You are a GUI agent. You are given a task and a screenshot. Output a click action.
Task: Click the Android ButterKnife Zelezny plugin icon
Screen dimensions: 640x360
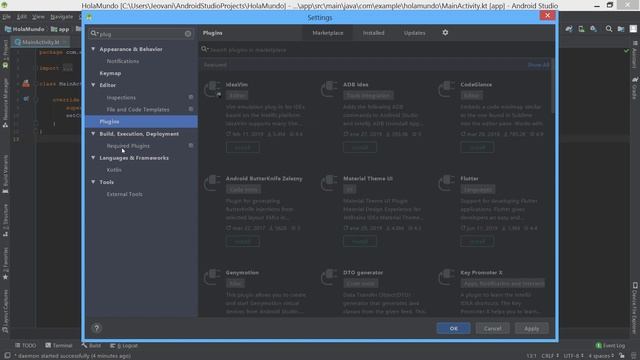(213, 183)
